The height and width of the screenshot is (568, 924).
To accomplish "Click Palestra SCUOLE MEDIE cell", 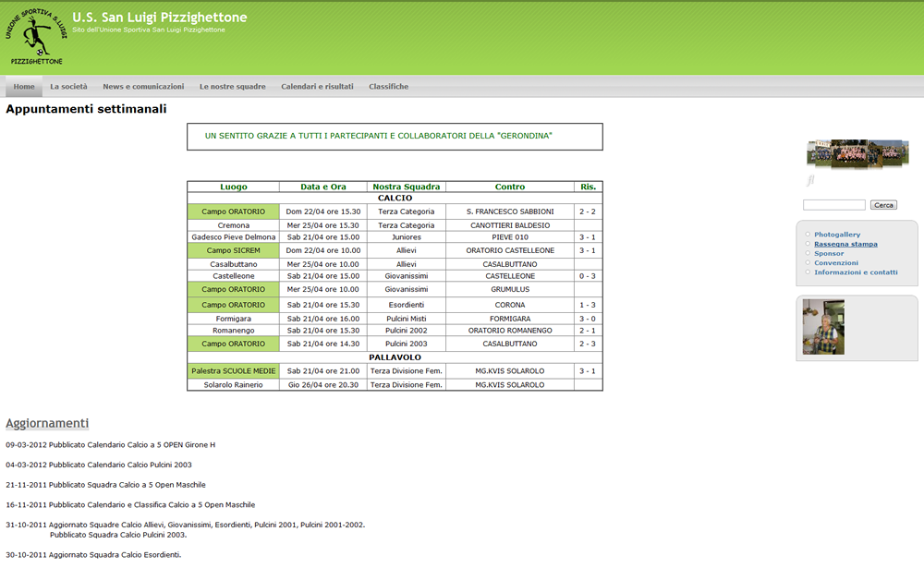I will click(234, 370).
